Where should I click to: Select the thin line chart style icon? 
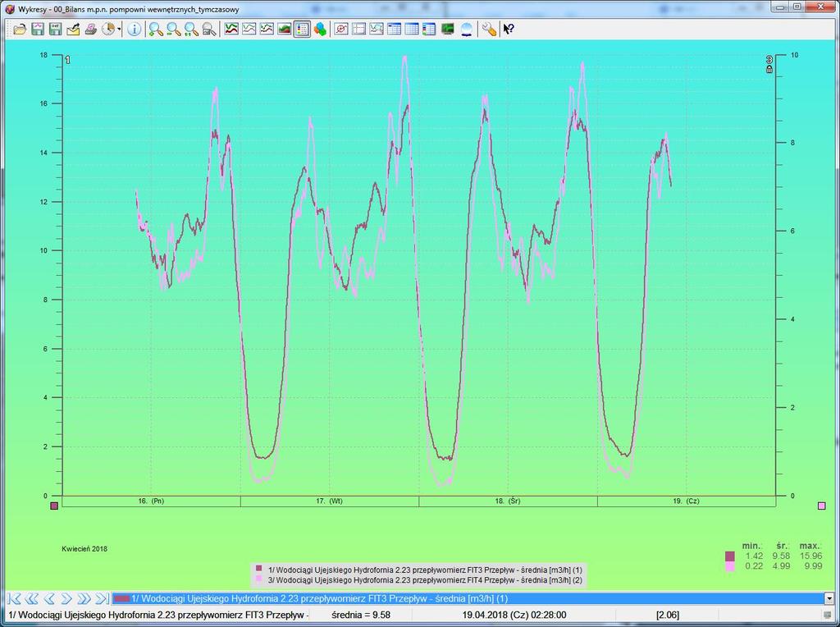(249, 29)
